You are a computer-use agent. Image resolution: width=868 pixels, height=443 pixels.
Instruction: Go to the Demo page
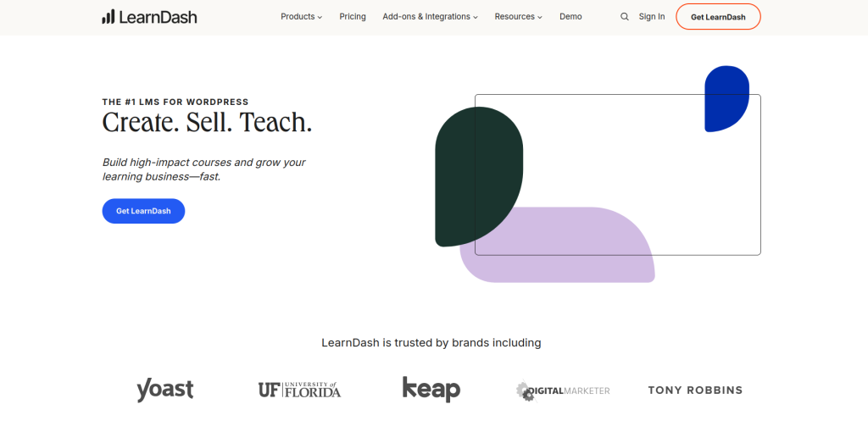[570, 17]
